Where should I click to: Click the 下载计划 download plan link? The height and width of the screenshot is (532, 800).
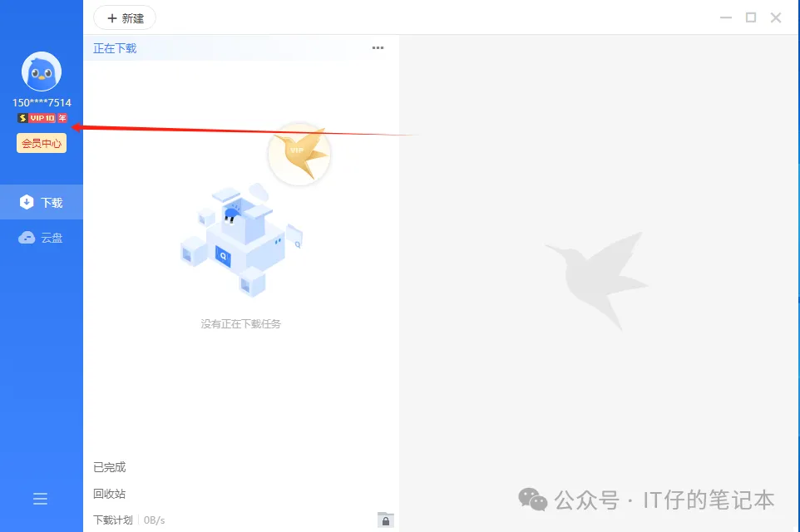(x=113, y=520)
